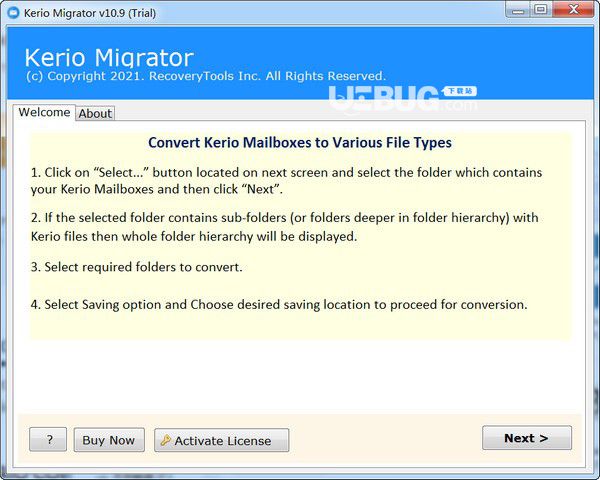The height and width of the screenshot is (480, 600).
Task: Click the Kerio Migrator title bar app icon
Action: [x=14, y=13]
